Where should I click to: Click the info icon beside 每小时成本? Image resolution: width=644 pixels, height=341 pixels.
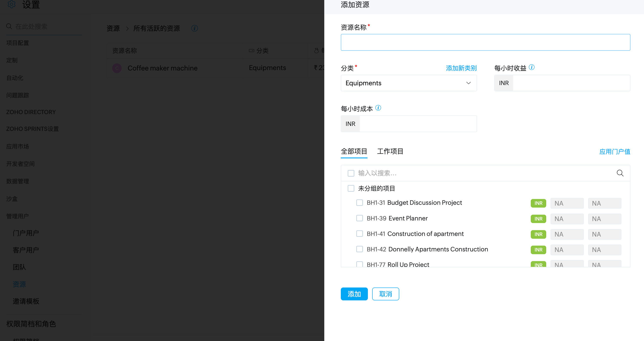(378, 108)
